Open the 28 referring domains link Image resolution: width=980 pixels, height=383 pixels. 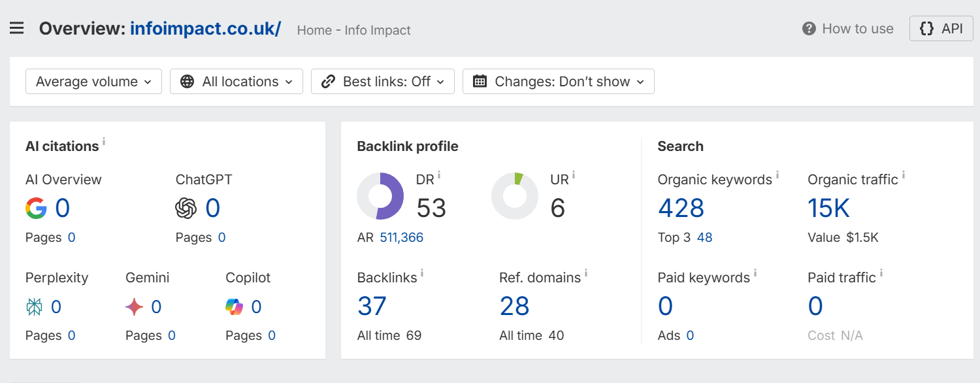click(515, 306)
